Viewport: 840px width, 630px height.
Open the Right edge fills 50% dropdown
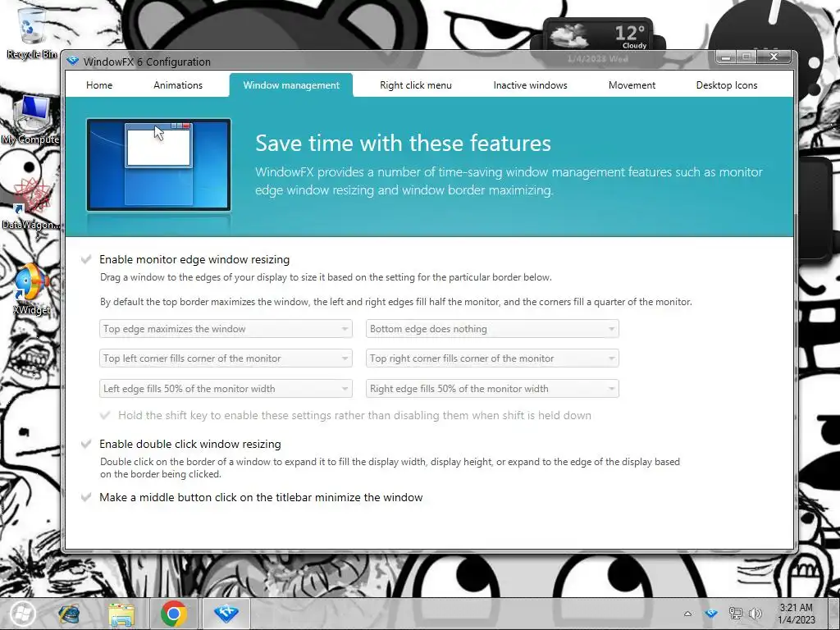pyautogui.click(x=492, y=389)
